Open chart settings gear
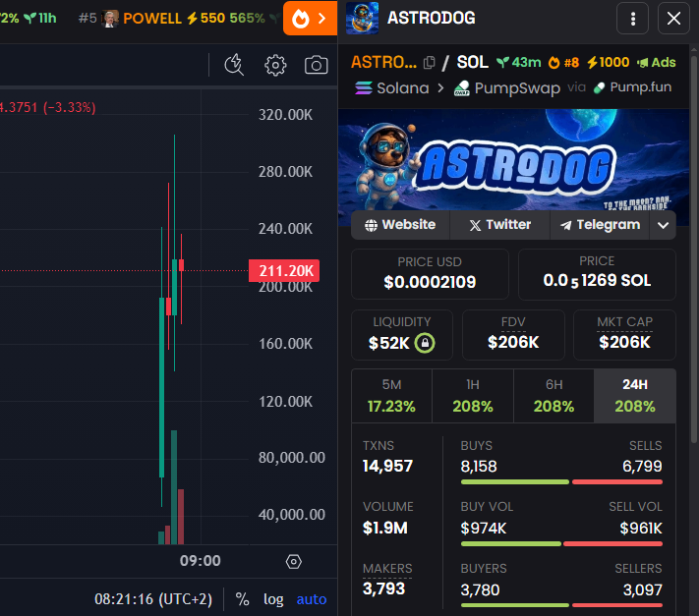The height and width of the screenshot is (616, 699). 275,65
